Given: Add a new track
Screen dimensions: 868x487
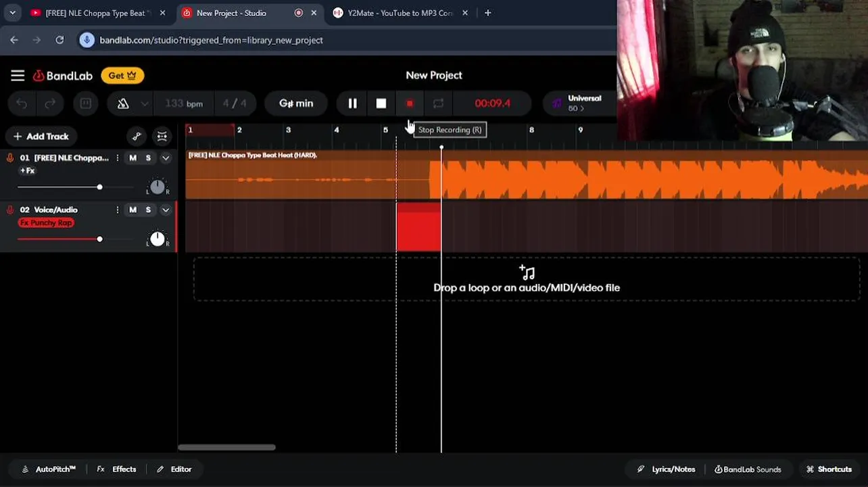Looking at the screenshot, I should (x=41, y=136).
